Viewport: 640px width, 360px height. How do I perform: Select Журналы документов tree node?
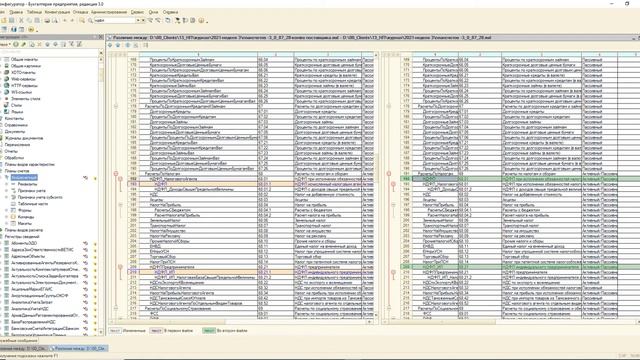(x=24, y=138)
